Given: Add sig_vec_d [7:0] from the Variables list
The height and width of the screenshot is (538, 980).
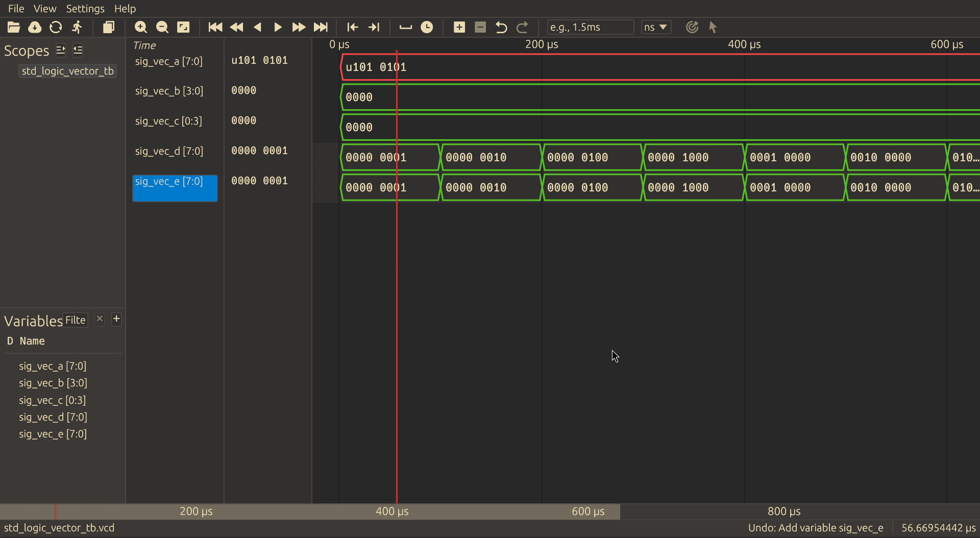Looking at the screenshot, I should coord(53,417).
